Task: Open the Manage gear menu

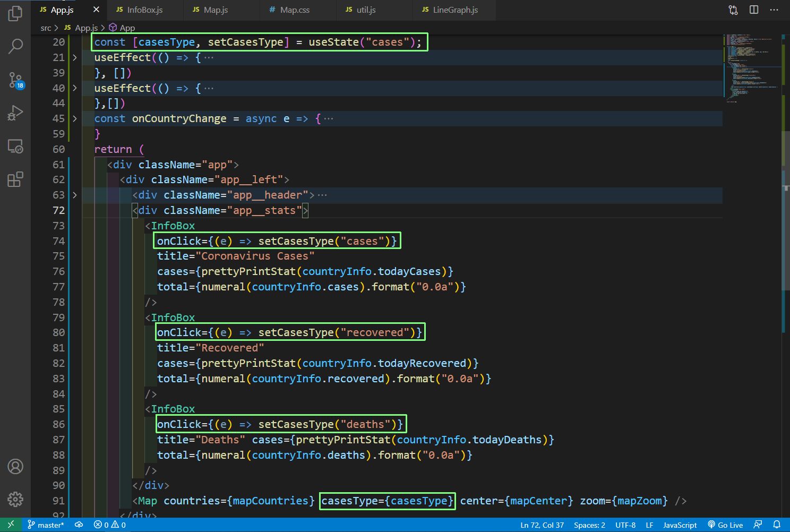Action: click(15, 500)
